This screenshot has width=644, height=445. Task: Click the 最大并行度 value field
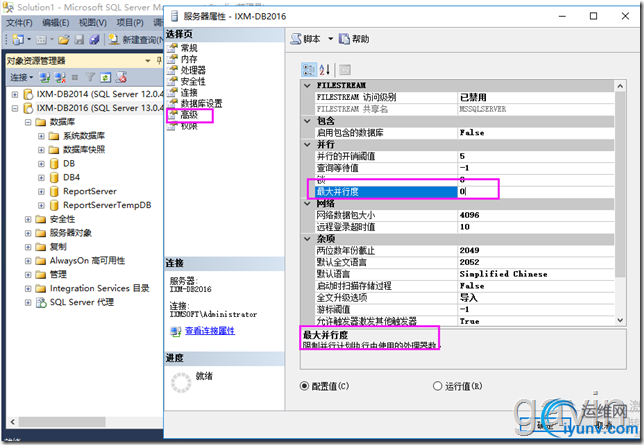(x=536, y=191)
